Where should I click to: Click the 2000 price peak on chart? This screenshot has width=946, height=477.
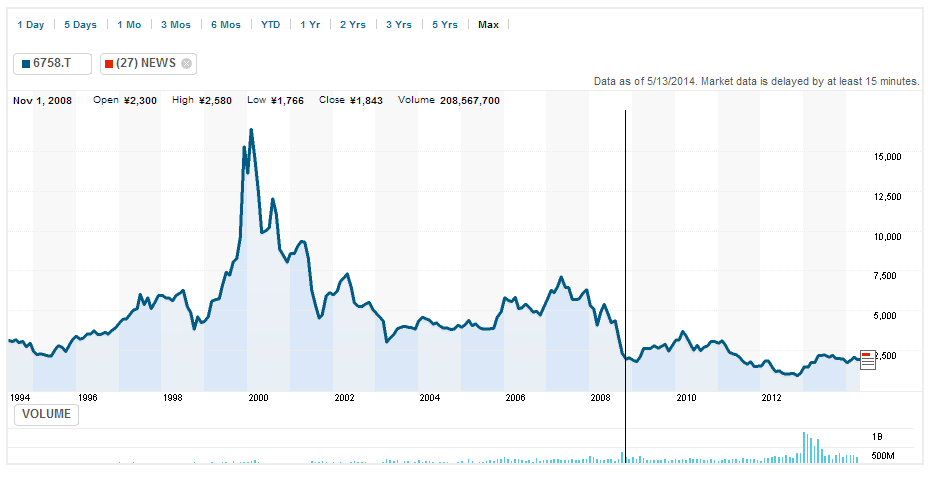click(x=251, y=130)
